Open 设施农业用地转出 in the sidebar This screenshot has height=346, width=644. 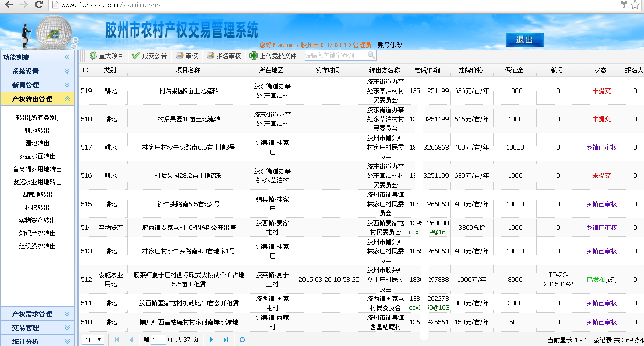coord(38,182)
